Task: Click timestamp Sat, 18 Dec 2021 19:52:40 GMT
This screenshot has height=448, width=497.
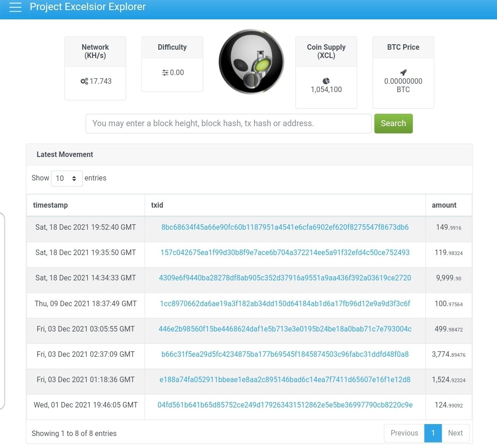Action: click(x=86, y=227)
